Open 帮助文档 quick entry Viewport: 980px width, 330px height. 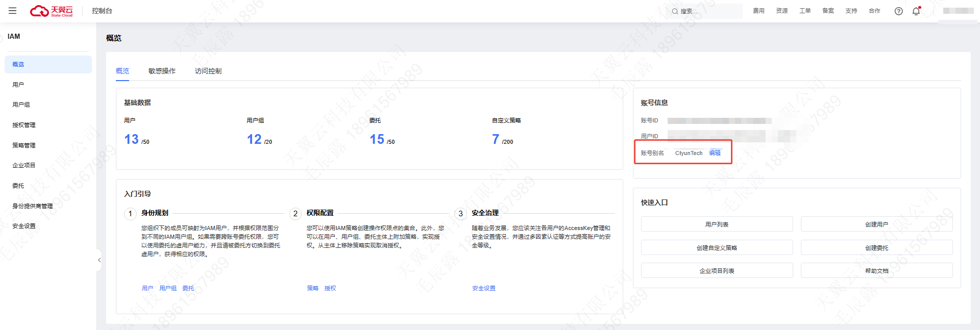tap(876, 271)
